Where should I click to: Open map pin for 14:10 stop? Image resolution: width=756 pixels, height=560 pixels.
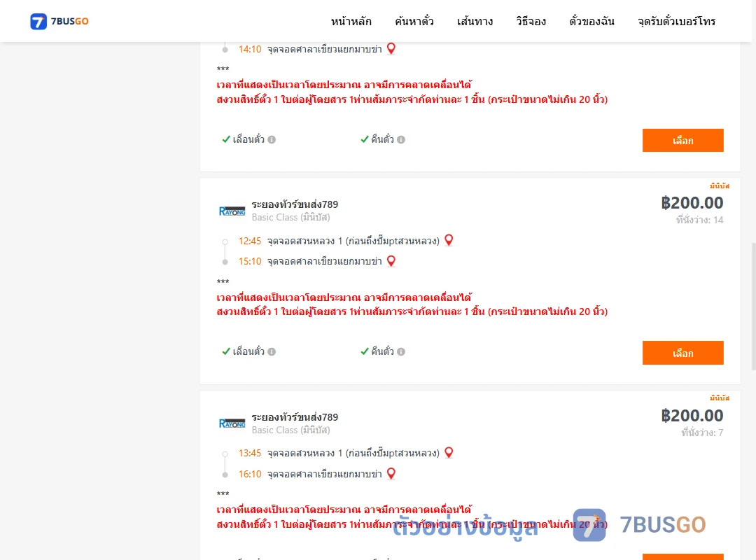pos(391,49)
